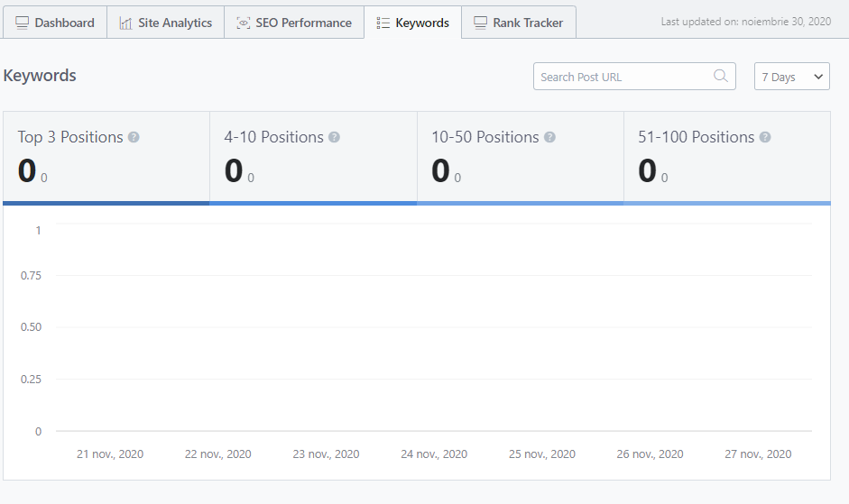Click the Site Analytics chart icon
Viewport: 849px width, 504px height.
click(x=125, y=23)
